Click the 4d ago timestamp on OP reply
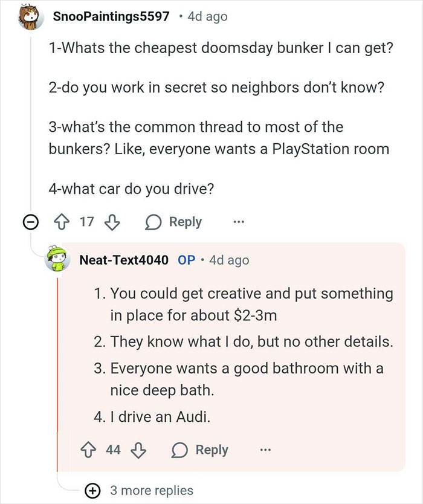 (228, 260)
